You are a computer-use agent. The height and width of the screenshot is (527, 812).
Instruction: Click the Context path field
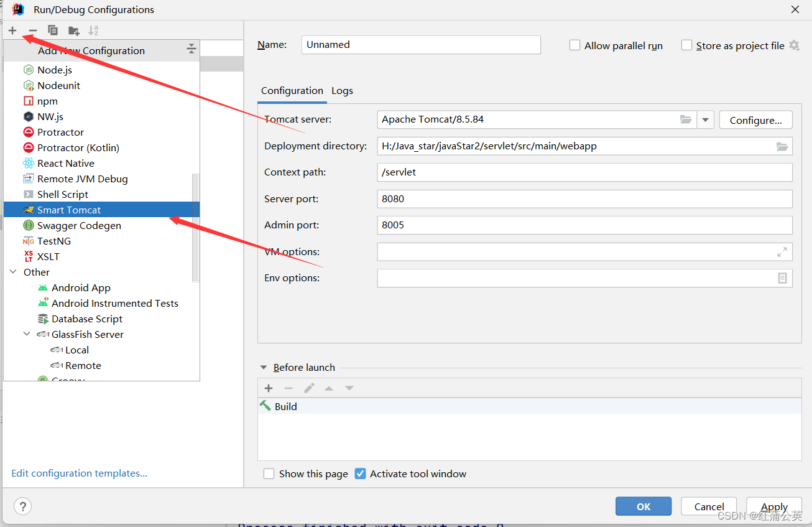pos(584,172)
